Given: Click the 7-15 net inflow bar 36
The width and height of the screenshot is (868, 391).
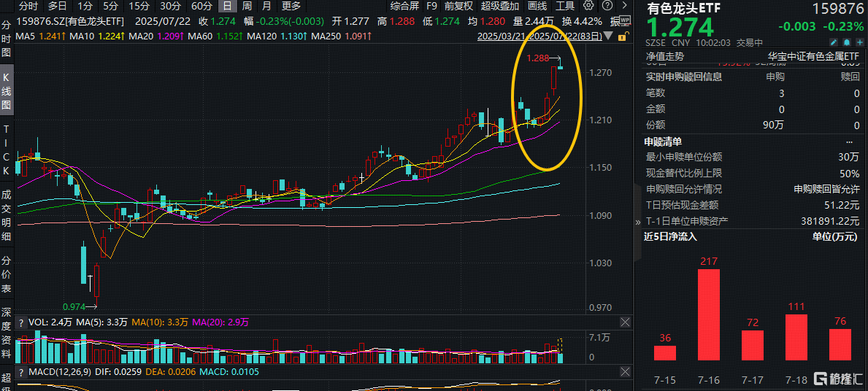Looking at the screenshot, I should [x=665, y=353].
